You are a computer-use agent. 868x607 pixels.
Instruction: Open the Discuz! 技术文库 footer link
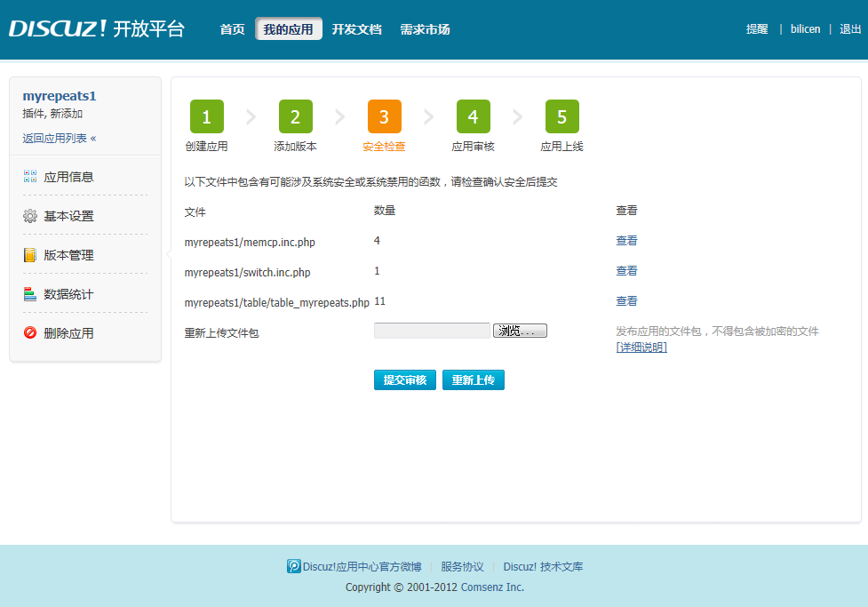pos(543,567)
